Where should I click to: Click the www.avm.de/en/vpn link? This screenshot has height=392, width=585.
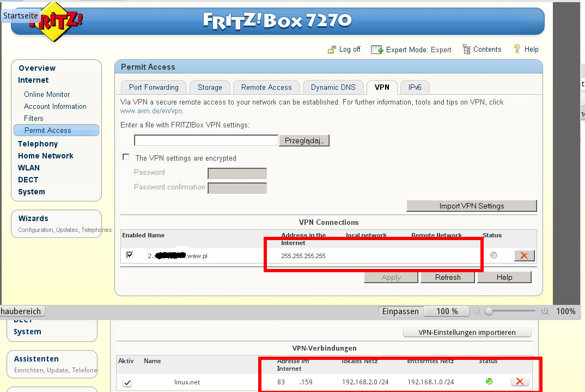151,111
